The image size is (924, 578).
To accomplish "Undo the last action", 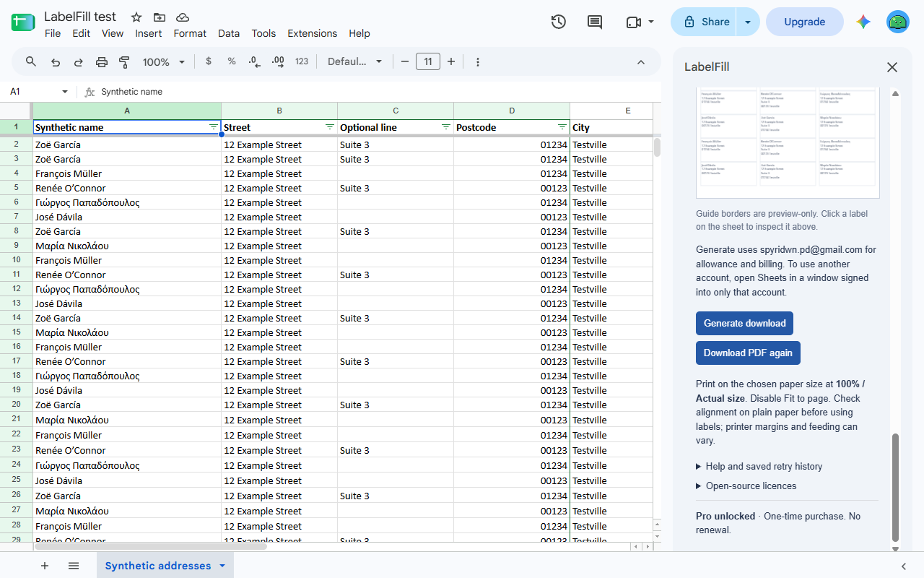I will 56,62.
